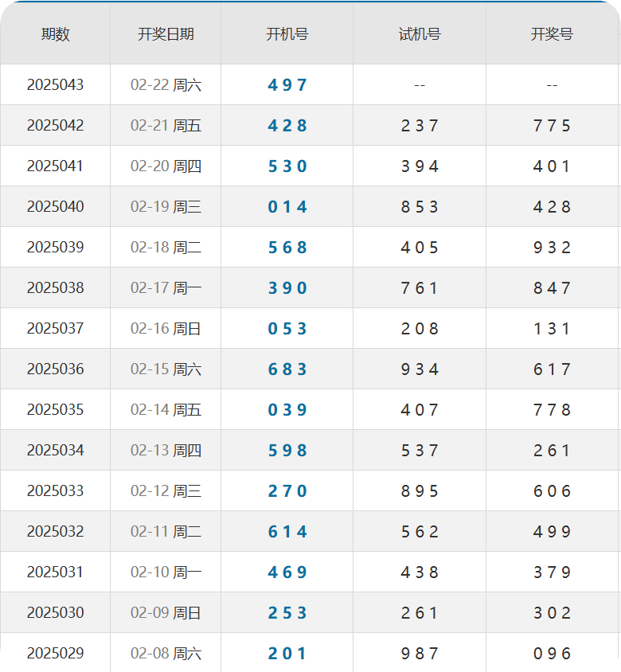
Task: Open blue 开机号 number 253
Action: click(x=287, y=612)
